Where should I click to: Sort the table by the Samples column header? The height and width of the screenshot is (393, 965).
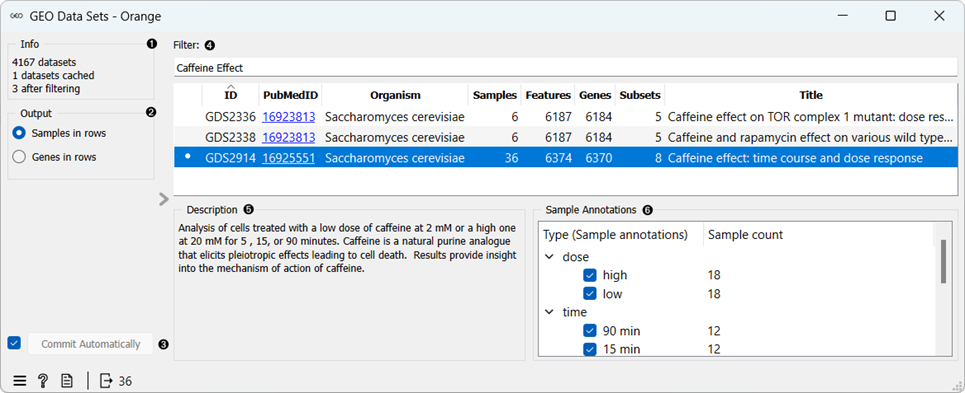495,95
